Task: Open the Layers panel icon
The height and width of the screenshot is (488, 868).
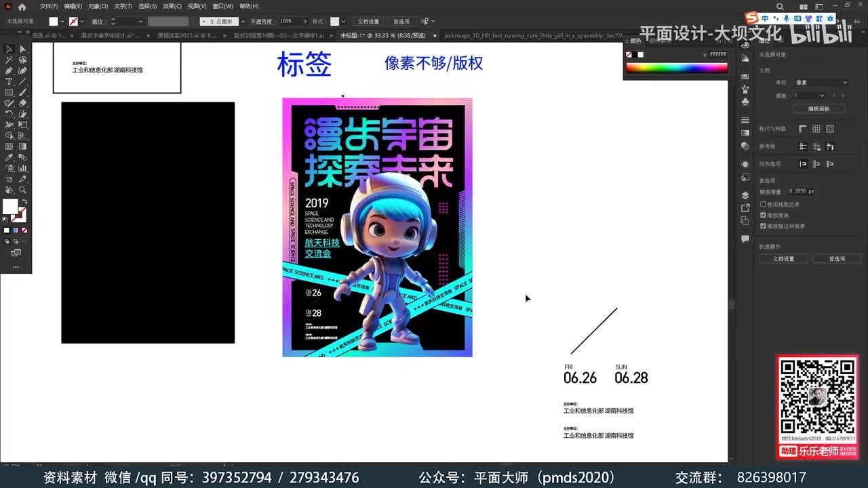Action: [x=745, y=196]
